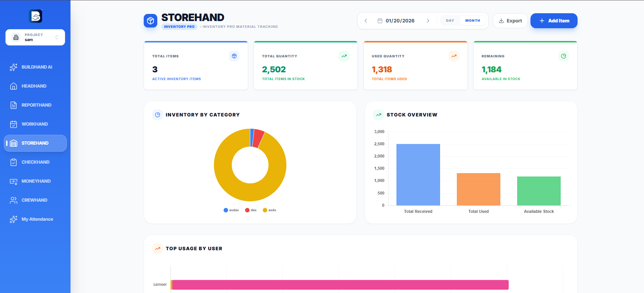Click the Add Item button
Screen dimensions: 644x293
554,21
